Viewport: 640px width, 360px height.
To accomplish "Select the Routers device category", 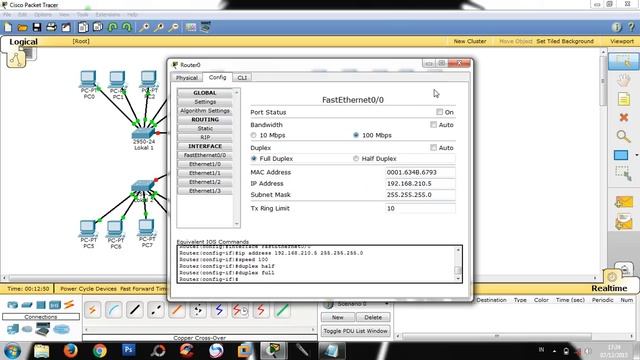I will point(12,304).
